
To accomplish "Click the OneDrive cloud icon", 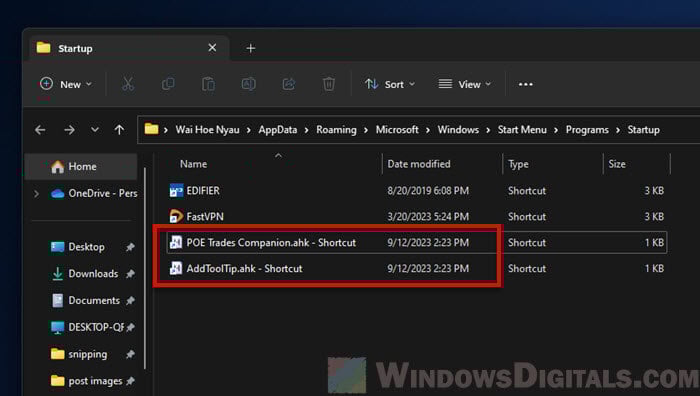I will [58, 193].
